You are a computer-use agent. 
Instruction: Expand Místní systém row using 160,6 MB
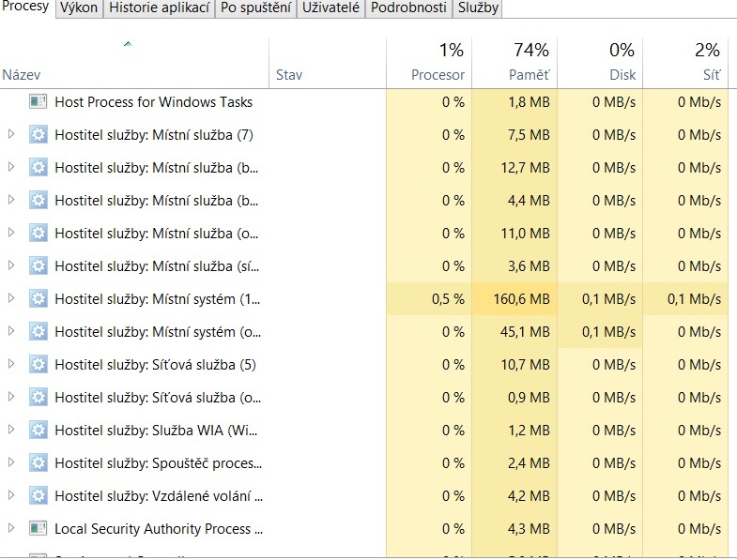11,299
